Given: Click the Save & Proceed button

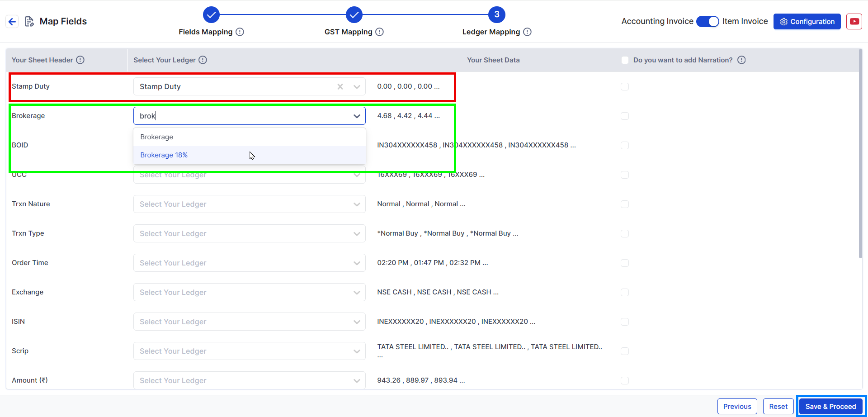Looking at the screenshot, I should pyautogui.click(x=830, y=406).
